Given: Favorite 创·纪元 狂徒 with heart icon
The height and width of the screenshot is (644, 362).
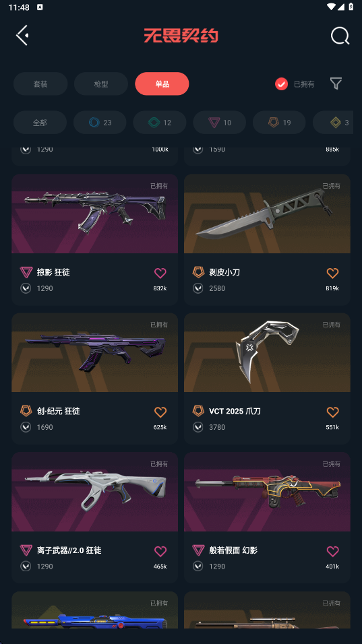Looking at the screenshot, I should click(160, 412).
